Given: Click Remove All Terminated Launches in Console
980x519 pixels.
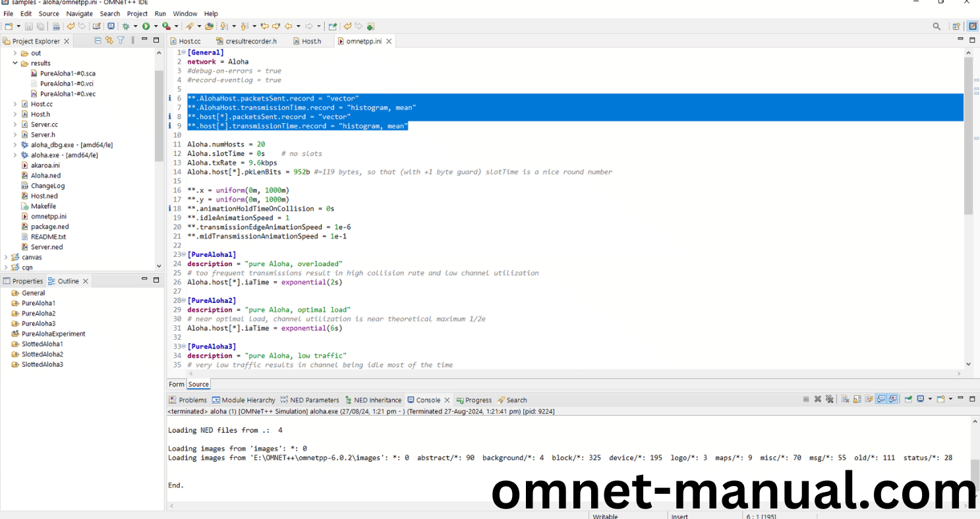Looking at the screenshot, I should 830,399.
